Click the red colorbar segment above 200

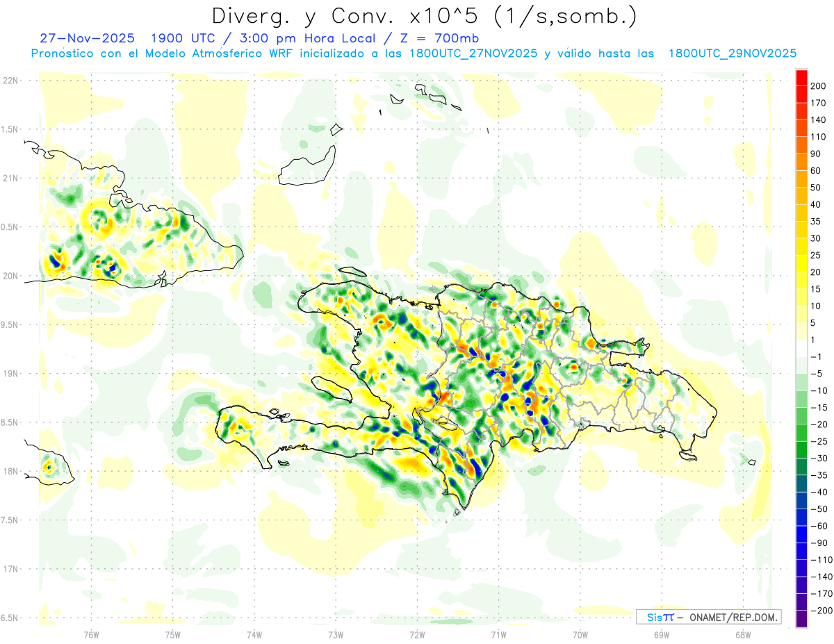(x=801, y=78)
